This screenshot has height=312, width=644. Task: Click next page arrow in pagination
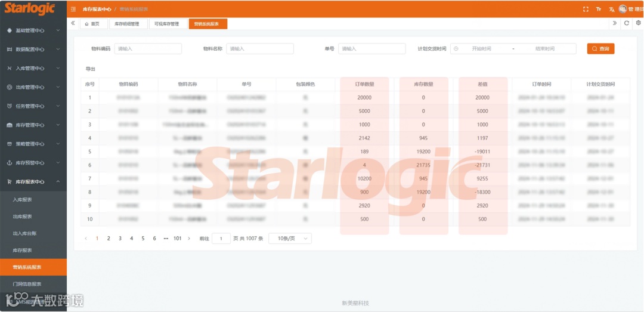point(189,239)
